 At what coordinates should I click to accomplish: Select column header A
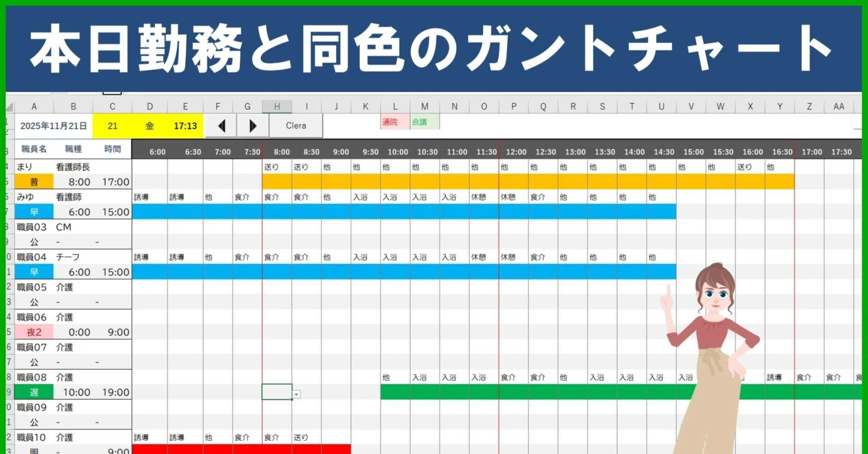(34, 107)
